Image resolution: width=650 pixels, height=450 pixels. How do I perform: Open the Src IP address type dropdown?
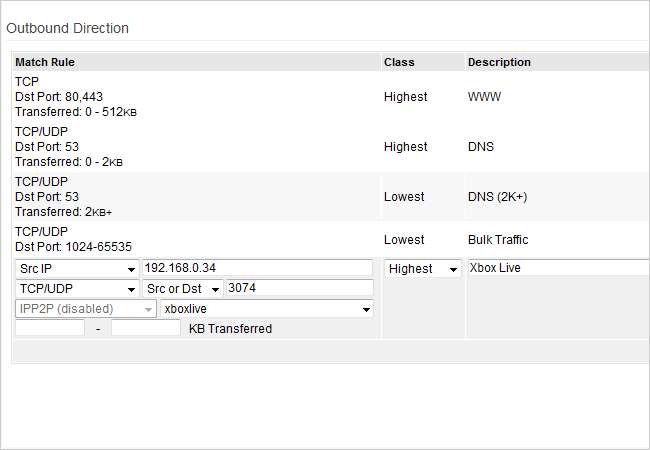click(77, 269)
